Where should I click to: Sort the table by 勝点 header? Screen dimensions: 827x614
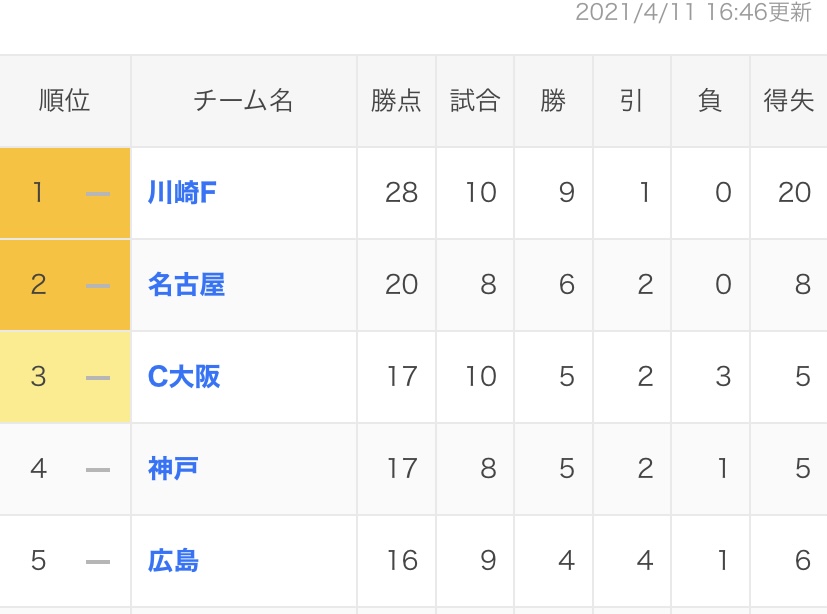coord(396,101)
